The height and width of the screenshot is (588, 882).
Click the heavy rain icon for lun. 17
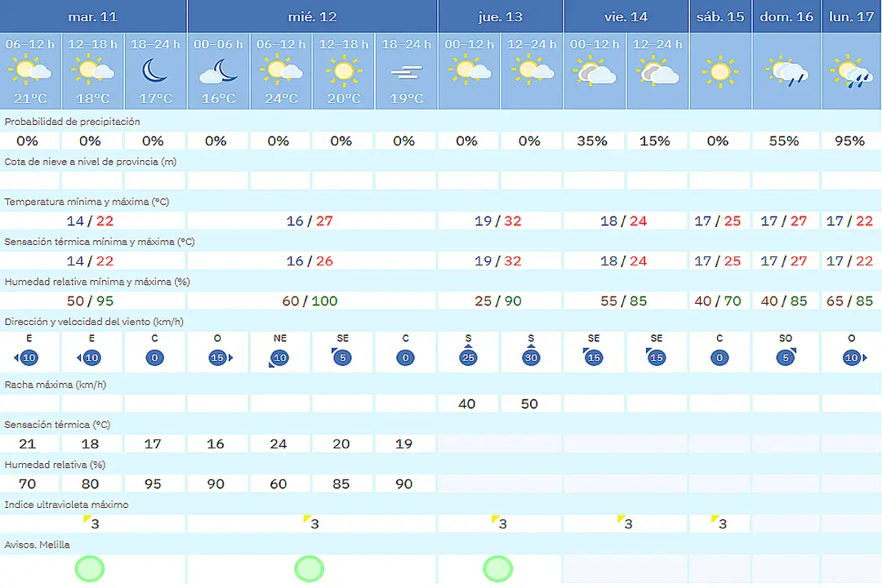pyautogui.click(x=851, y=72)
